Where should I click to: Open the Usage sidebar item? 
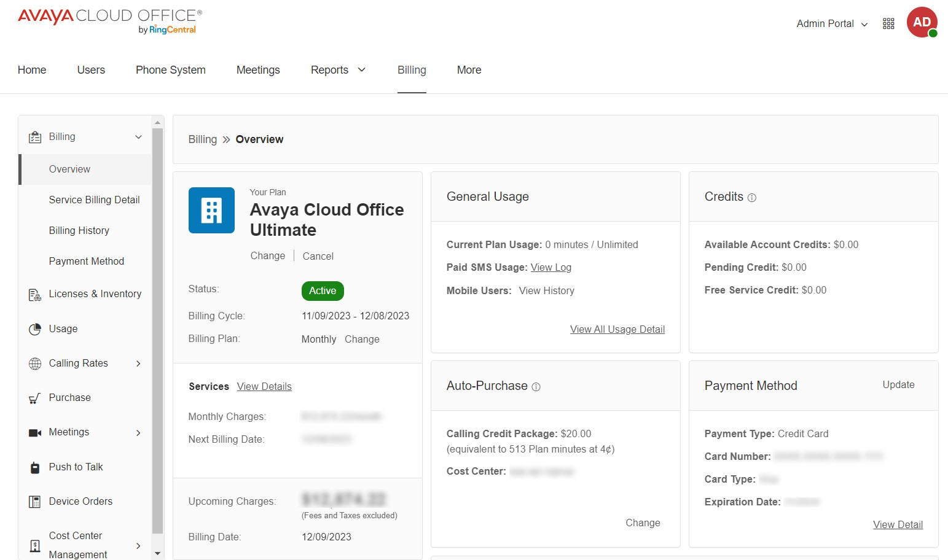tap(63, 329)
